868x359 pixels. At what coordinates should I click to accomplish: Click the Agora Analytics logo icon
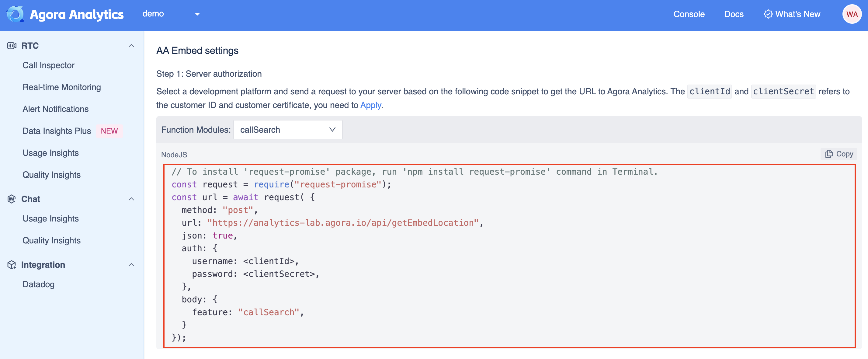[x=15, y=14]
